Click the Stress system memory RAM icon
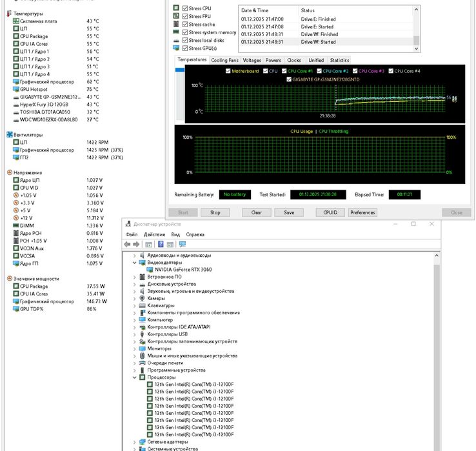 176,32
